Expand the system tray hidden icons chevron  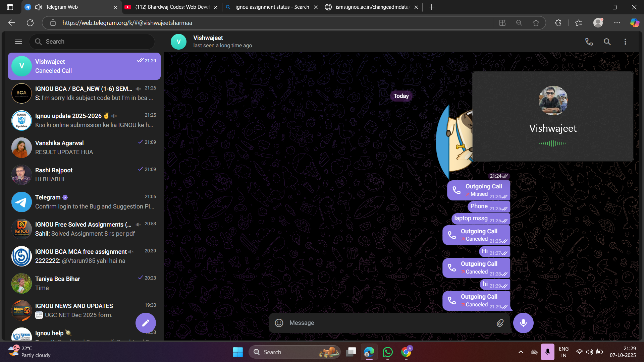click(x=521, y=352)
